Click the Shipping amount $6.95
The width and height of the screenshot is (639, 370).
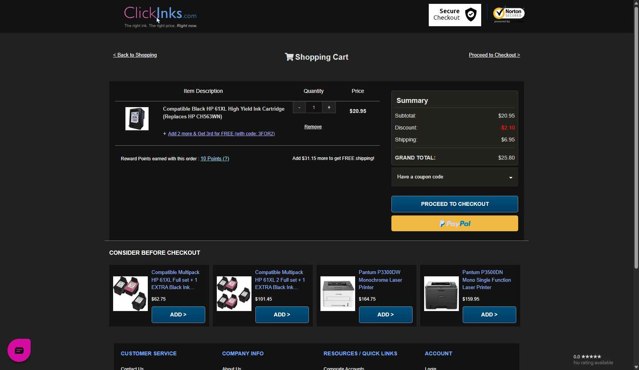[508, 140]
